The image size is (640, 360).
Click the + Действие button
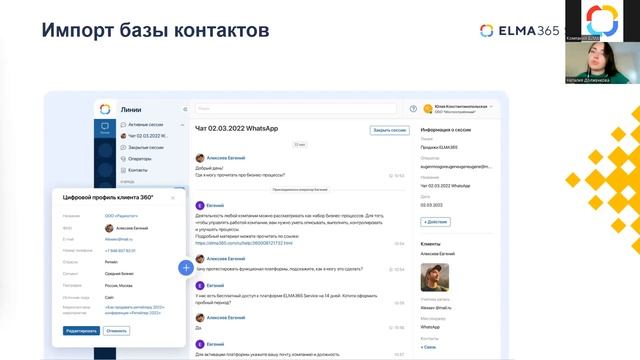(x=436, y=222)
